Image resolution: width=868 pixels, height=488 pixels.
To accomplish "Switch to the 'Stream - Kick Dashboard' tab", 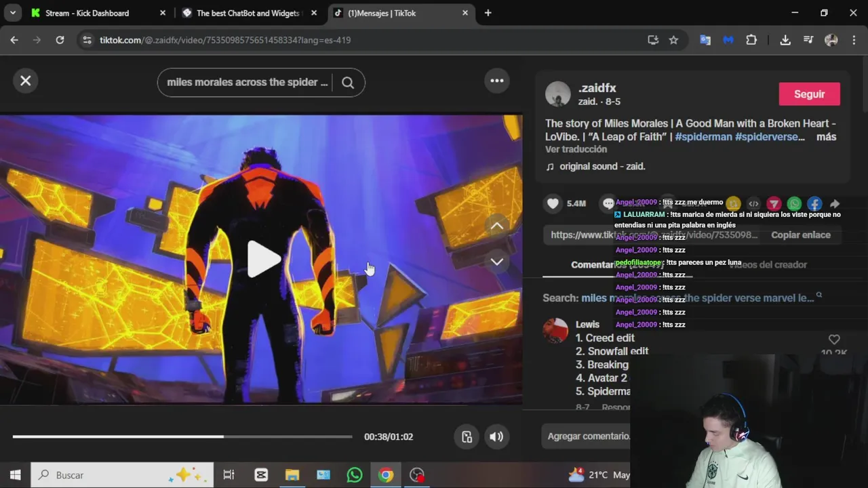I will click(87, 13).
